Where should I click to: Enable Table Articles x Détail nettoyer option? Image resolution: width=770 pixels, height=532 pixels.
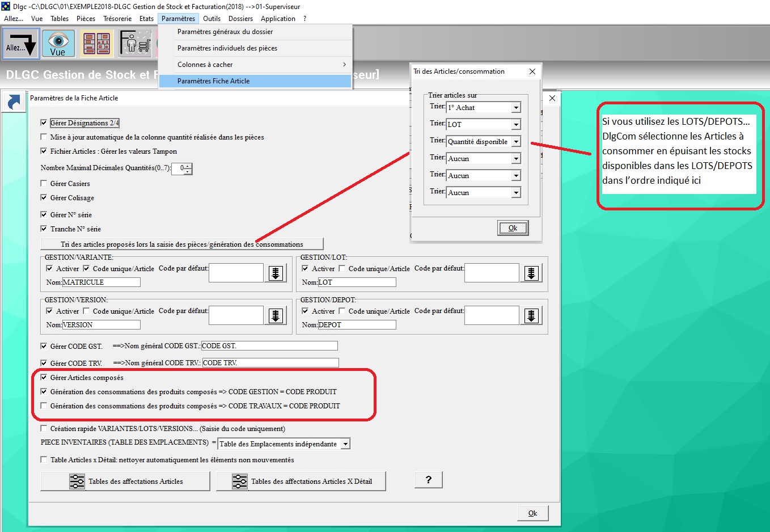[44, 459]
